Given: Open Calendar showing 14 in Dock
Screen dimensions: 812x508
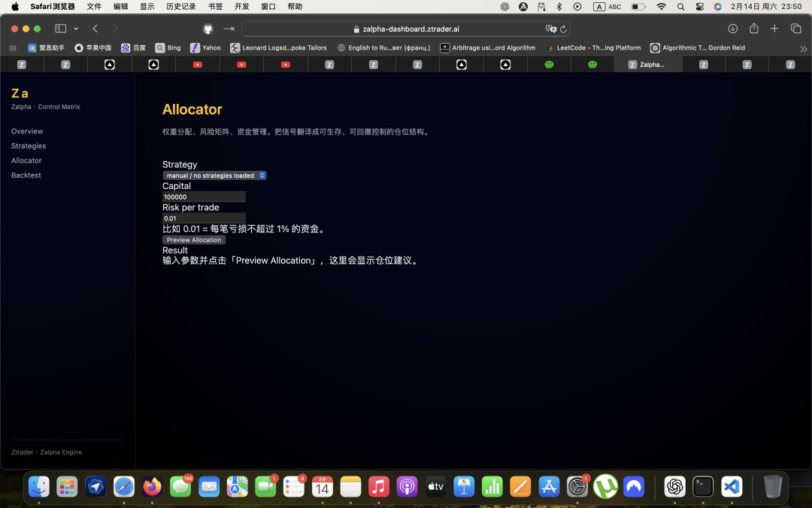Looking at the screenshot, I should click(322, 487).
